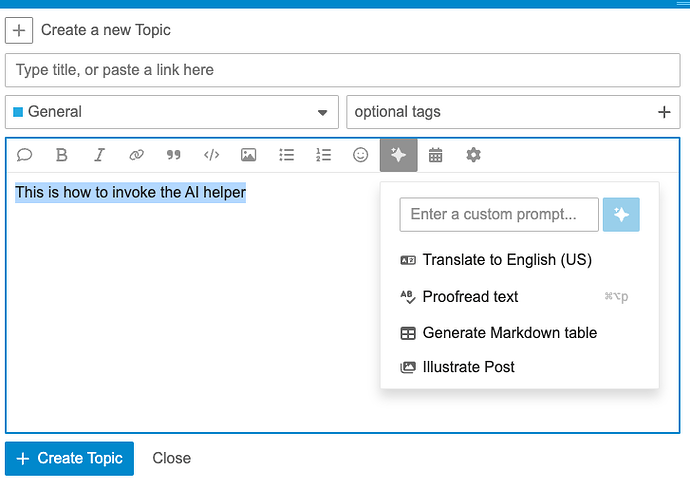Image resolution: width=690 pixels, height=488 pixels.
Task: Click the speech bubble quote-reply icon
Action: pyautogui.click(x=24, y=155)
